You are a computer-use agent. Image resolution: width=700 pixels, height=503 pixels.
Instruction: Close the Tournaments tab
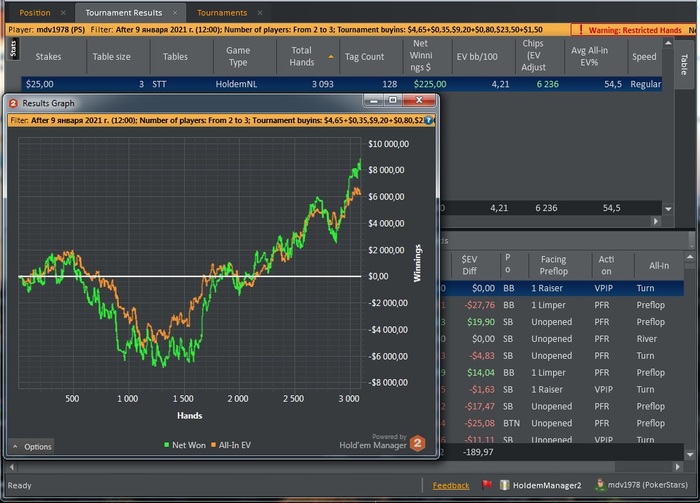[260, 13]
